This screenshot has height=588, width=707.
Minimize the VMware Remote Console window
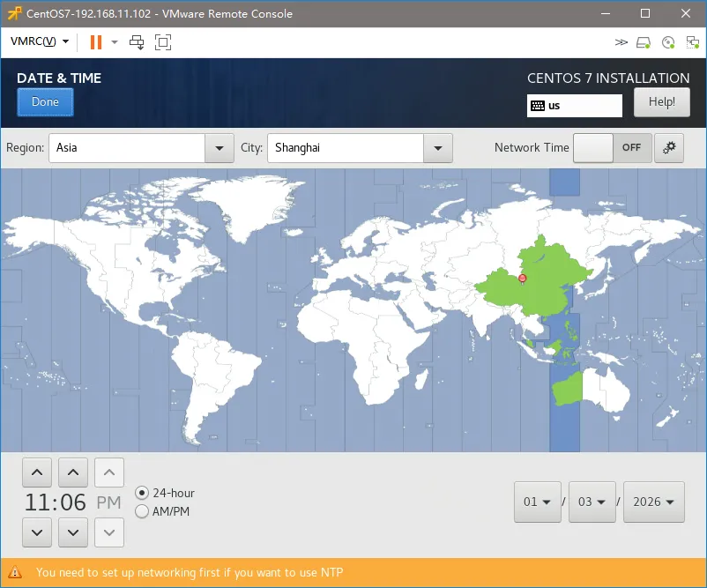coord(605,13)
